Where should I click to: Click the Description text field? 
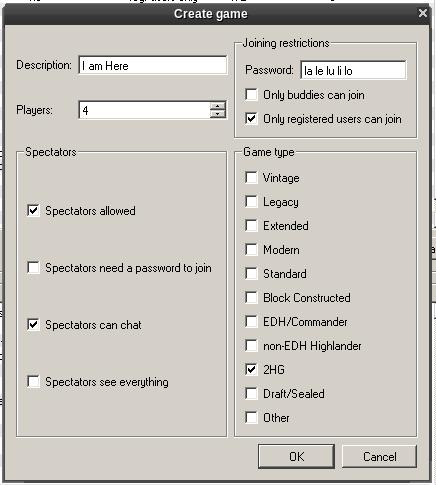pyautogui.click(x=153, y=65)
